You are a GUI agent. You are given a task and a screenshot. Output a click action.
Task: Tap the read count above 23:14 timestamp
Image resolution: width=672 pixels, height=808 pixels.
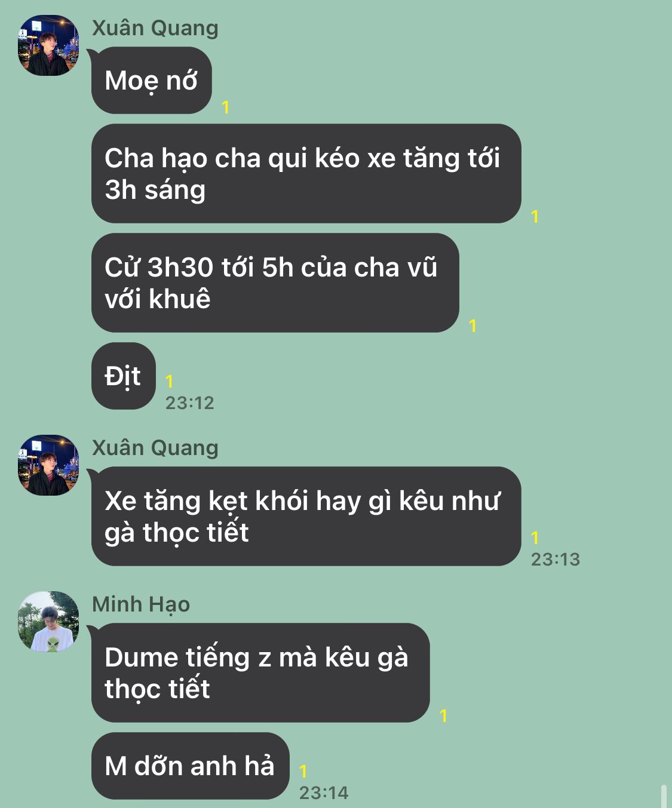pyautogui.click(x=303, y=772)
